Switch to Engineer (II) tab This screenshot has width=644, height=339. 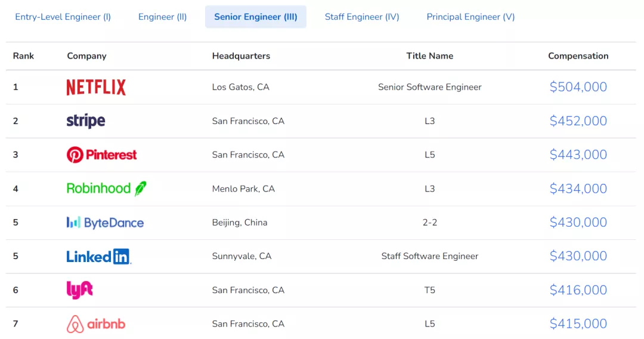(x=163, y=17)
